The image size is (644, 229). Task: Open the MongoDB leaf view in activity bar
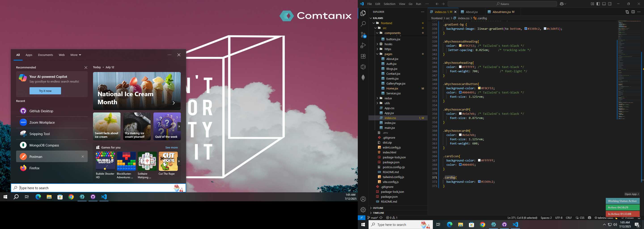pos(363,78)
